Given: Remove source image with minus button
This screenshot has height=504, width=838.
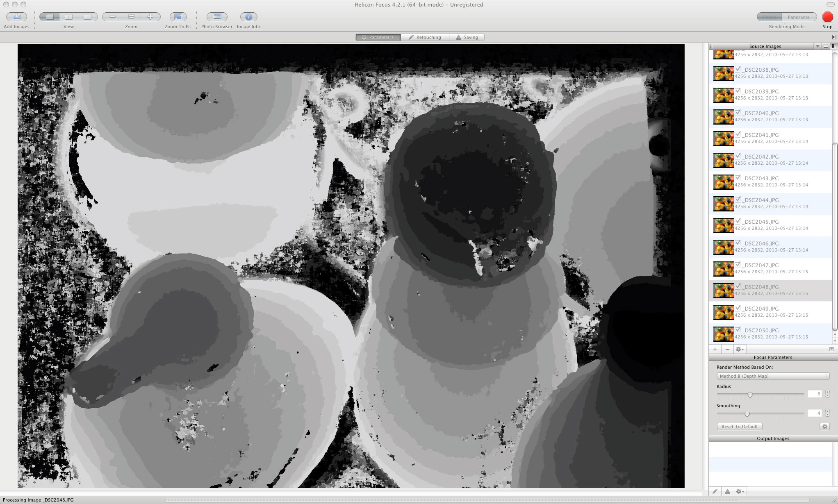Looking at the screenshot, I should pyautogui.click(x=727, y=349).
